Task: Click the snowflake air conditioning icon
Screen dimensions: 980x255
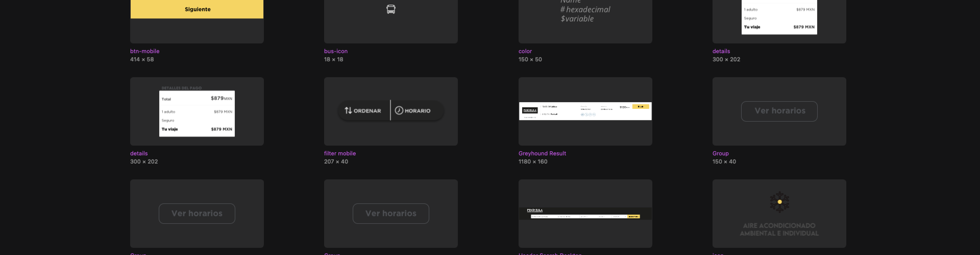Action: pyautogui.click(x=779, y=202)
